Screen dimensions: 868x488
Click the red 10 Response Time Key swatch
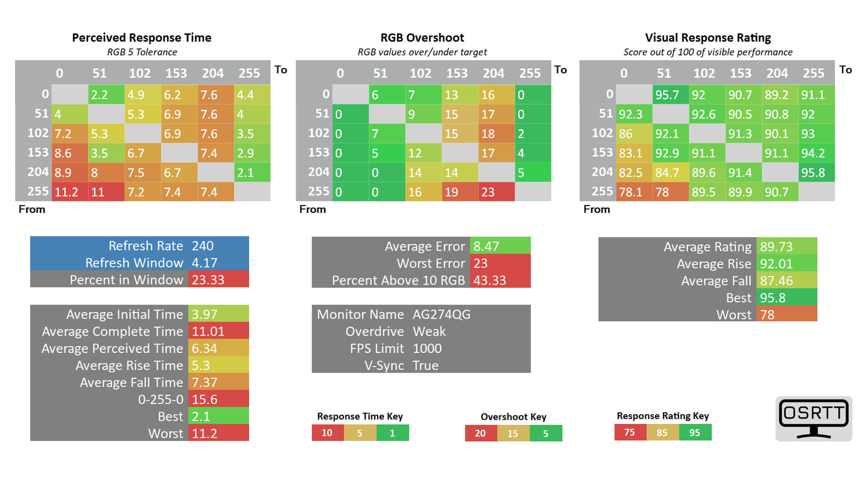[327, 433]
